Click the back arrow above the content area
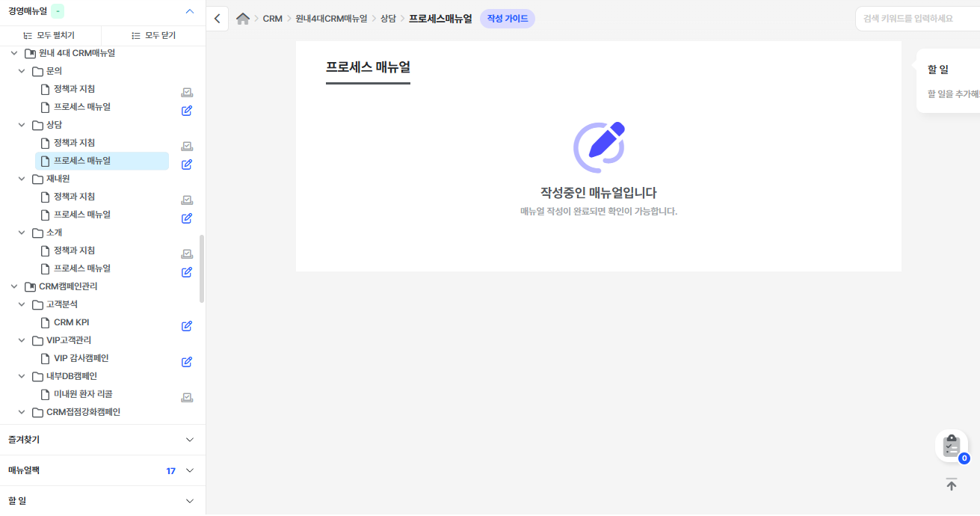 click(x=217, y=18)
